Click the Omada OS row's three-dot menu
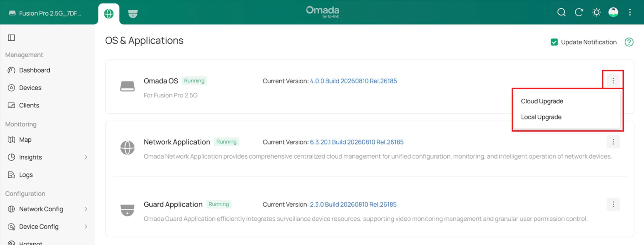Viewport: 644px width, 245px height. point(613,80)
